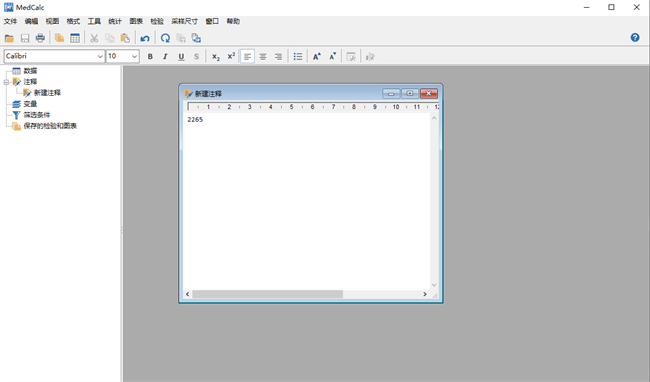Toggle Italic formatting
The image size is (650, 382).
(165, 56)
